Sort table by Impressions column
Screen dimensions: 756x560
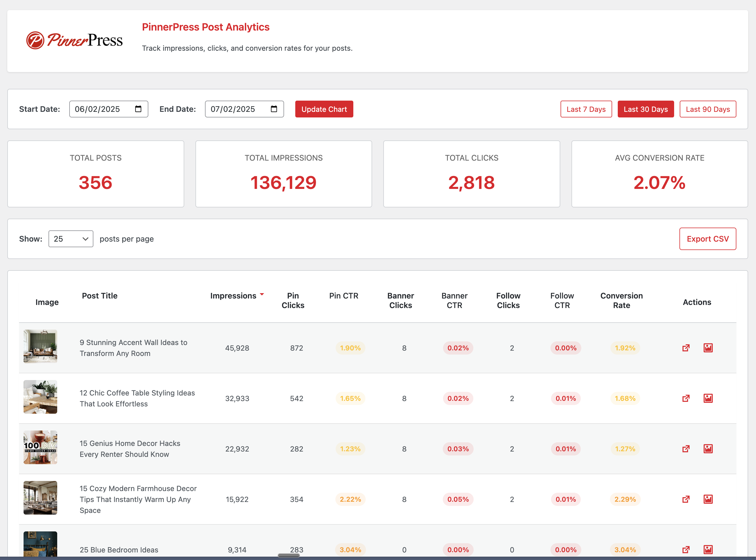(233, 296)
